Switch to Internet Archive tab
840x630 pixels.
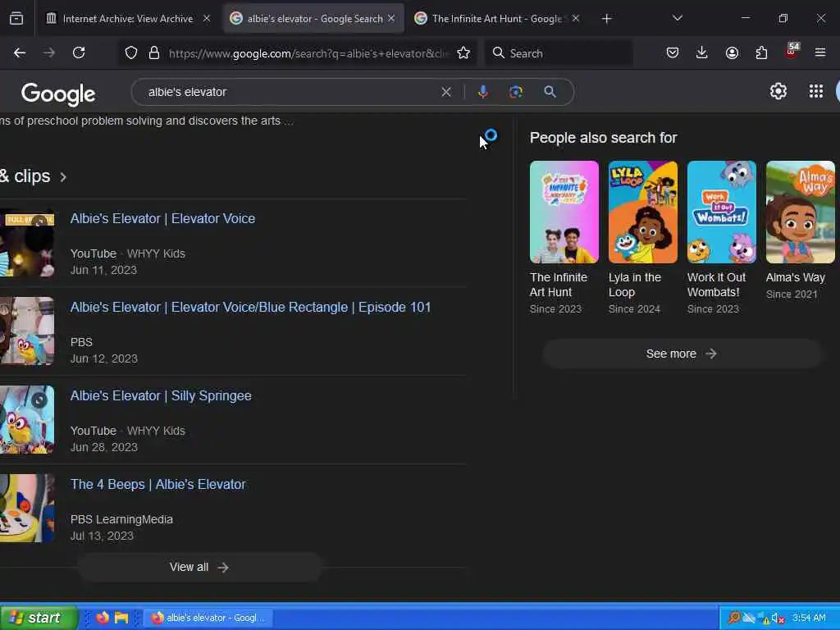coord(127,19)
